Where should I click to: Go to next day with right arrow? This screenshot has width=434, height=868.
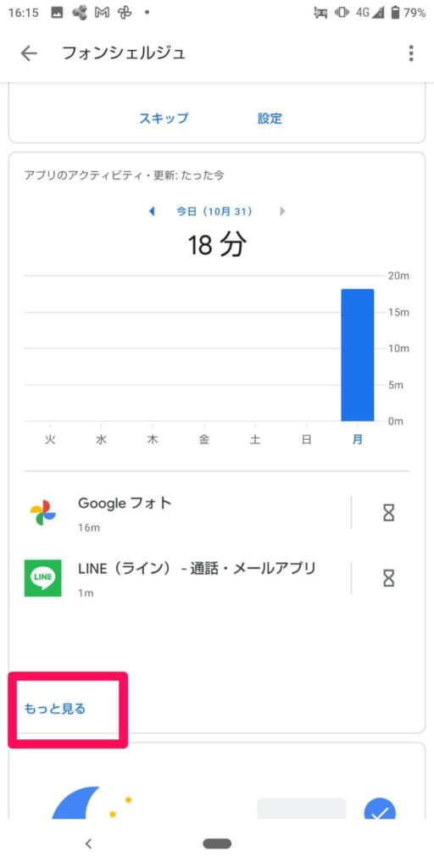point(282,211)
